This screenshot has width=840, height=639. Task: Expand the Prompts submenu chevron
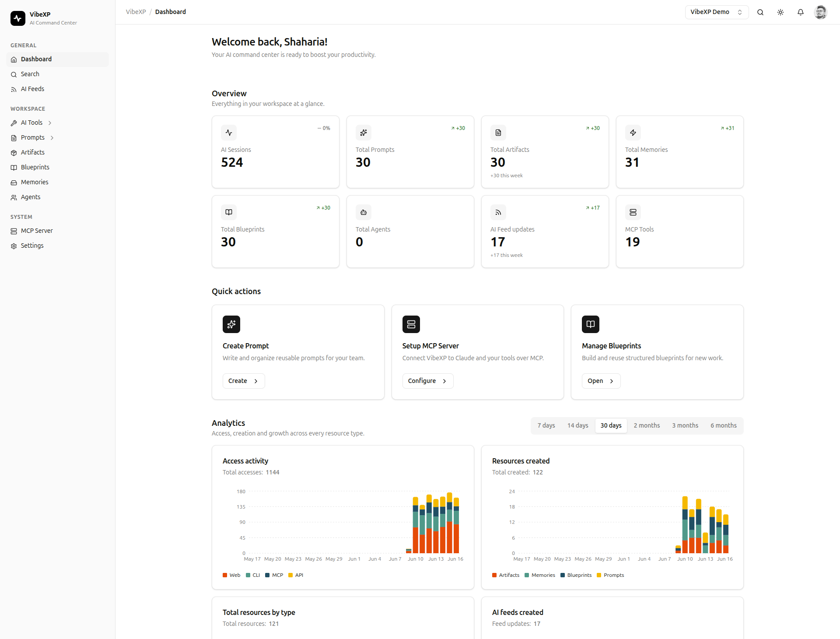coord(52,138)
